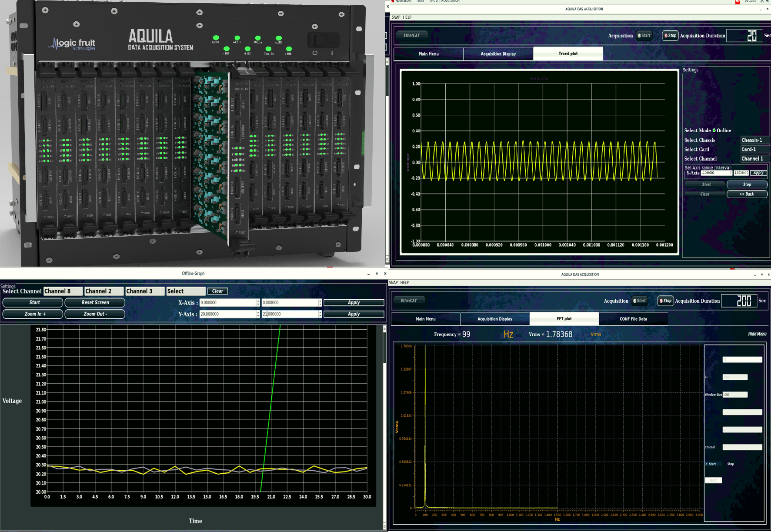
Task: Click Clear button in Trend plot settings
Action: point(705,194)
